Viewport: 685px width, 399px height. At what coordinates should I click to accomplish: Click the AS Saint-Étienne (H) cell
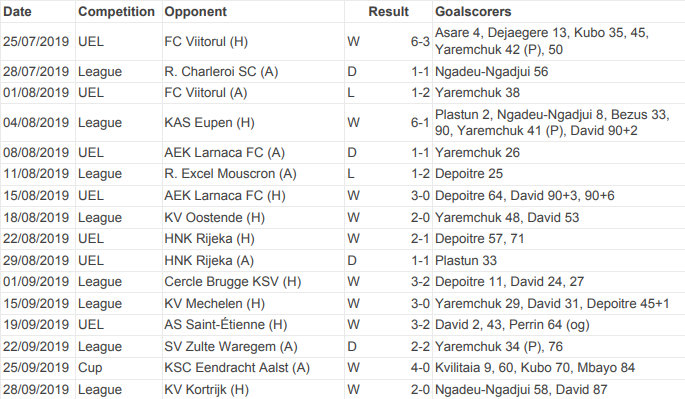click(226, 324)
